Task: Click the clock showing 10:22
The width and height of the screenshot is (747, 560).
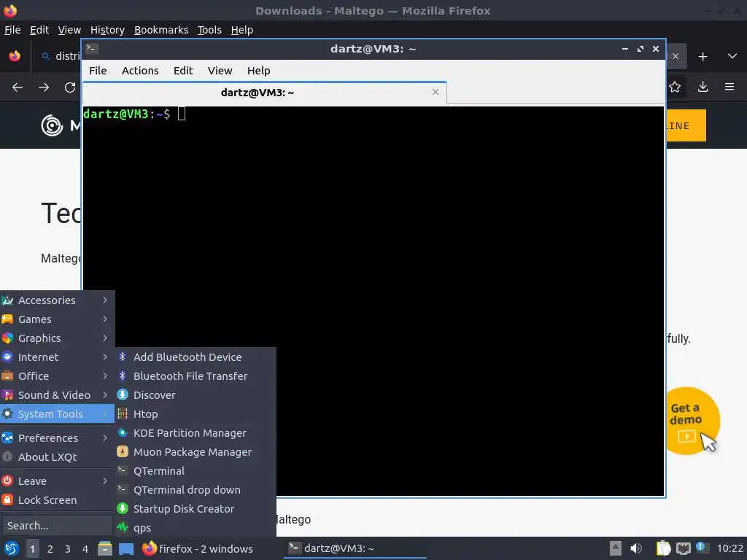Action: pos(729,548)
